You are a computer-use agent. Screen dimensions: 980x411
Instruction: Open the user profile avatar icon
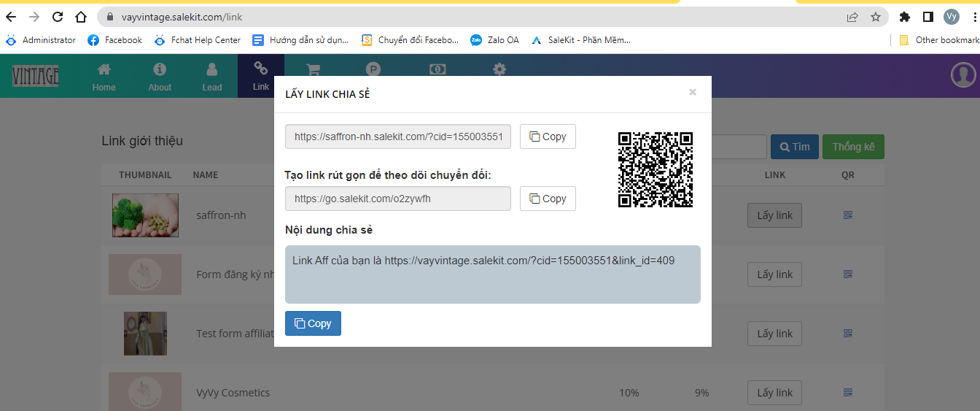(962, 75)
